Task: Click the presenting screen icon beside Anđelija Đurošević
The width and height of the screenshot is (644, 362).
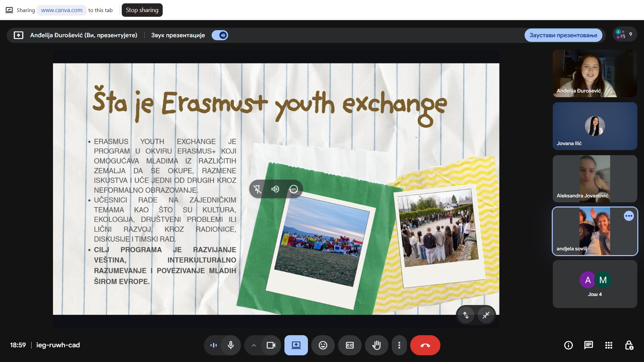Action: (x=18, y=35)
